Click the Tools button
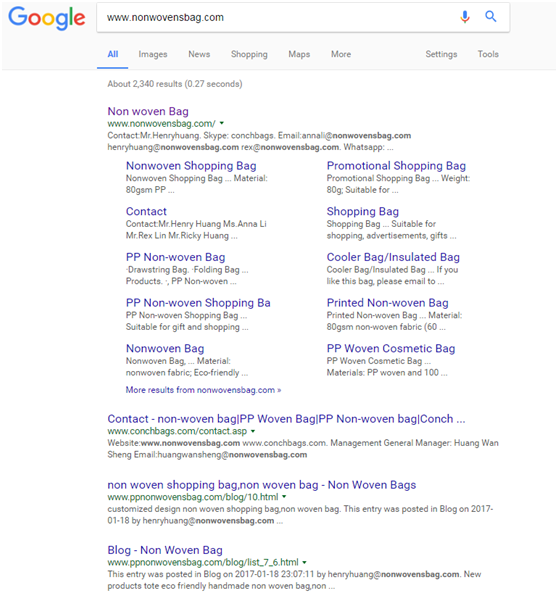558x611 pixels. click(488, 54)
